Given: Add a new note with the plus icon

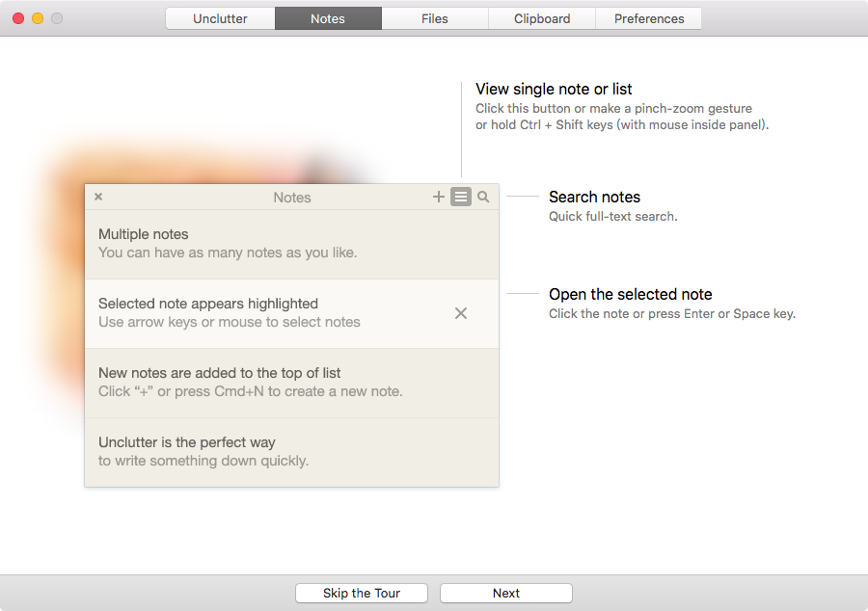Looking at the screenshot, I should [x=439, y=197].
